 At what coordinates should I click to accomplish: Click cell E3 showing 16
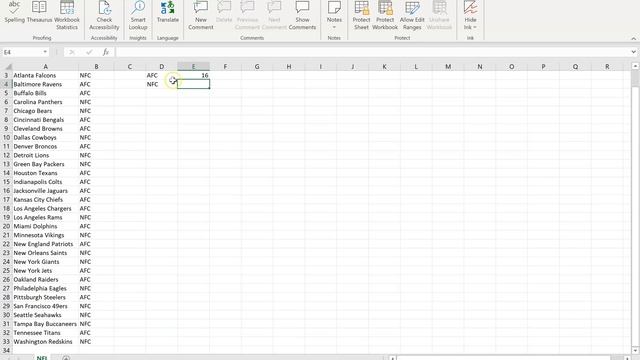click(193, 76)
